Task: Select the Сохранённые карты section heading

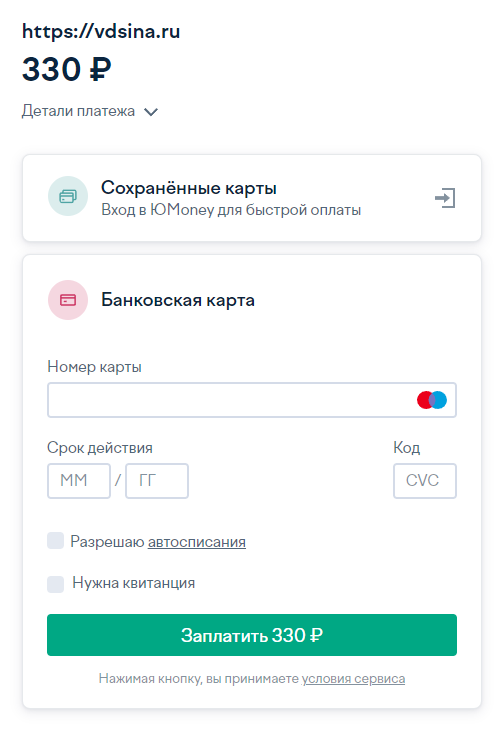Action: 189,188
